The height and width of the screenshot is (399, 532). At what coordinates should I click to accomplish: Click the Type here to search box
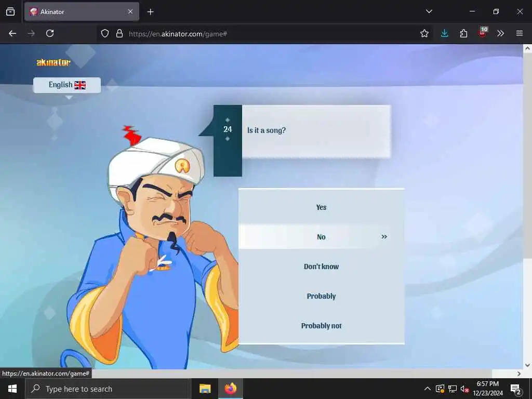tap(108, 389)
